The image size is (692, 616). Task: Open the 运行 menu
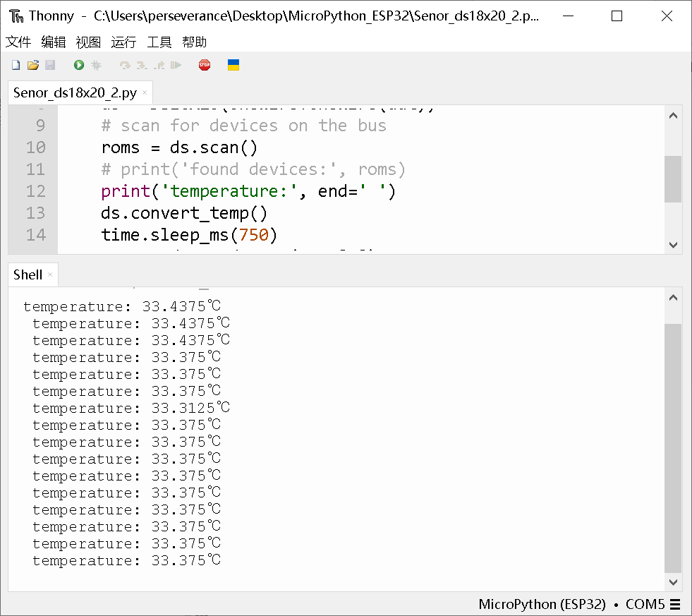click(x=123, y=42)
